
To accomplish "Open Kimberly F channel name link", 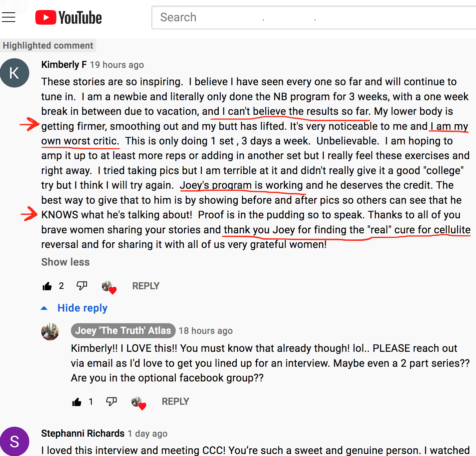I will click(x=64, y=65).
